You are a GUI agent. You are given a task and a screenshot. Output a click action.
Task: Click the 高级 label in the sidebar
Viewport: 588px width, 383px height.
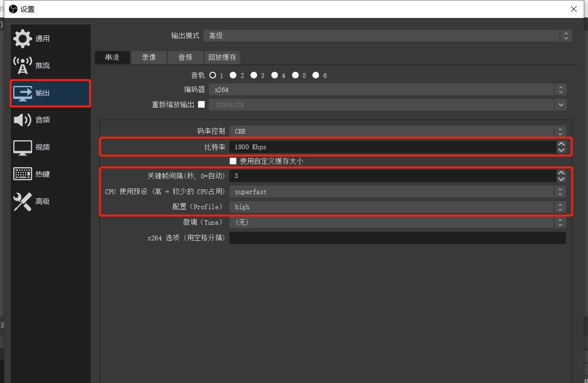click(x=43, y=202)
